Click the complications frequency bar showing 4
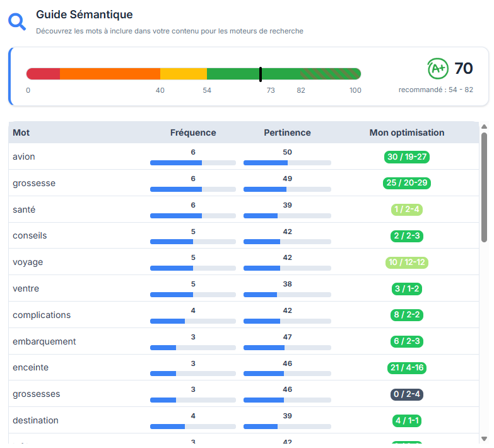The image size is (494, 448). pyautogui.click(x=193, y=321)
